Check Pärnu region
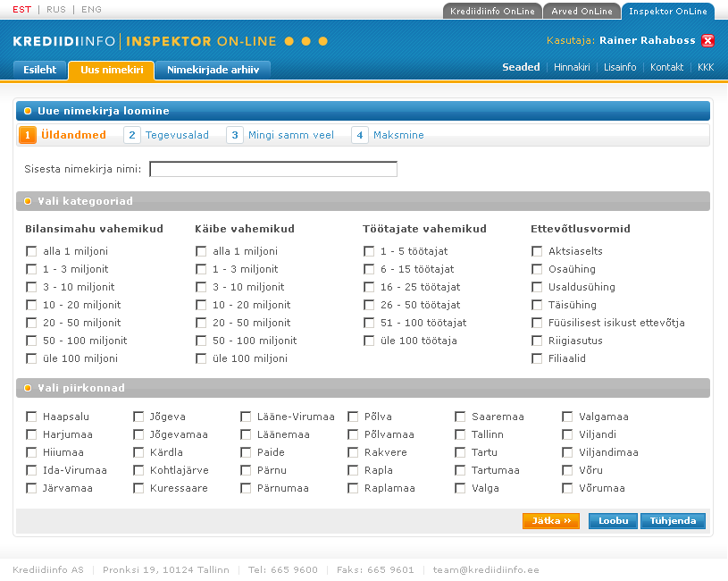The height and width of the screenshot is (581, 728). point(246,470)
